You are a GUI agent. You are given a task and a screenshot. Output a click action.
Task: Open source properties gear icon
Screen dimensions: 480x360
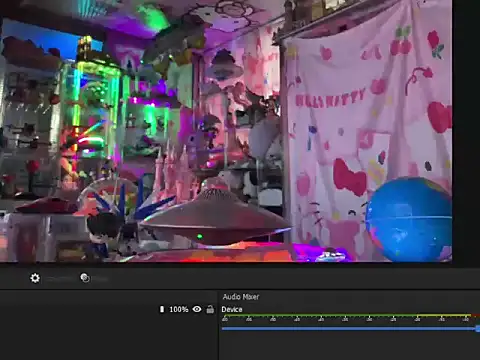pos(35,278)
